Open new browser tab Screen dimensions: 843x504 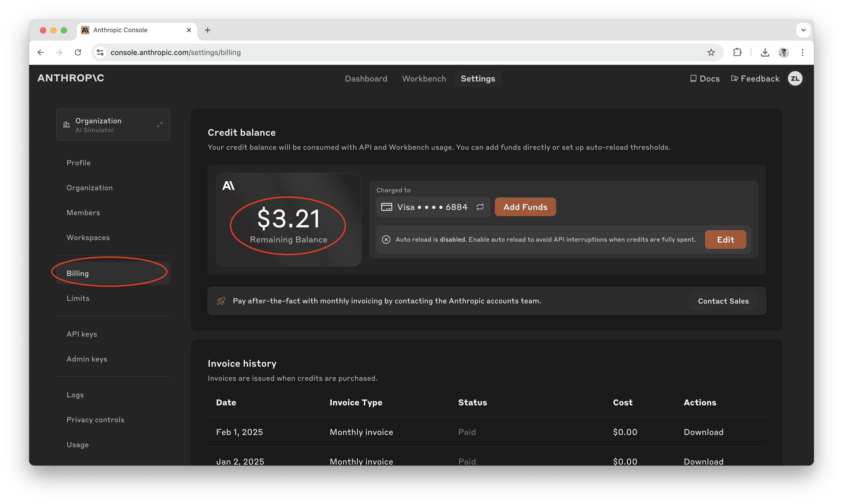click(x=208, y=30)
